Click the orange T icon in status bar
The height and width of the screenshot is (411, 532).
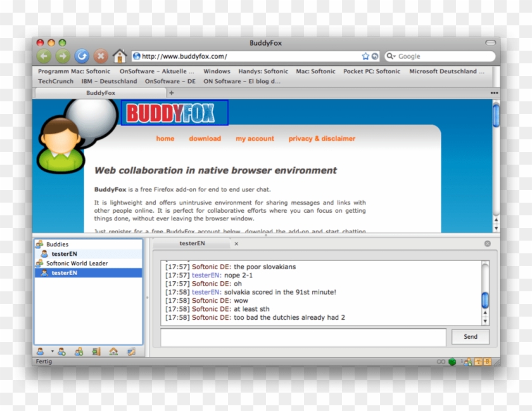[477, 362]
